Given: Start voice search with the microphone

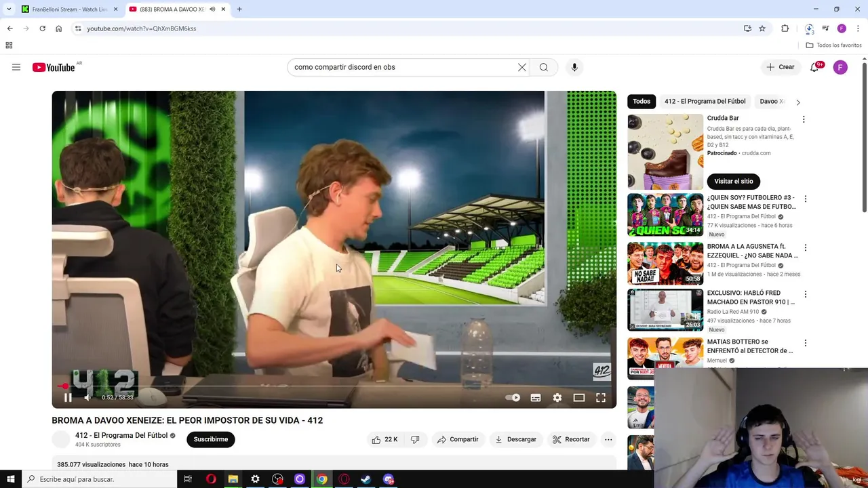Looking at the screenshot, I should (574, 67).
